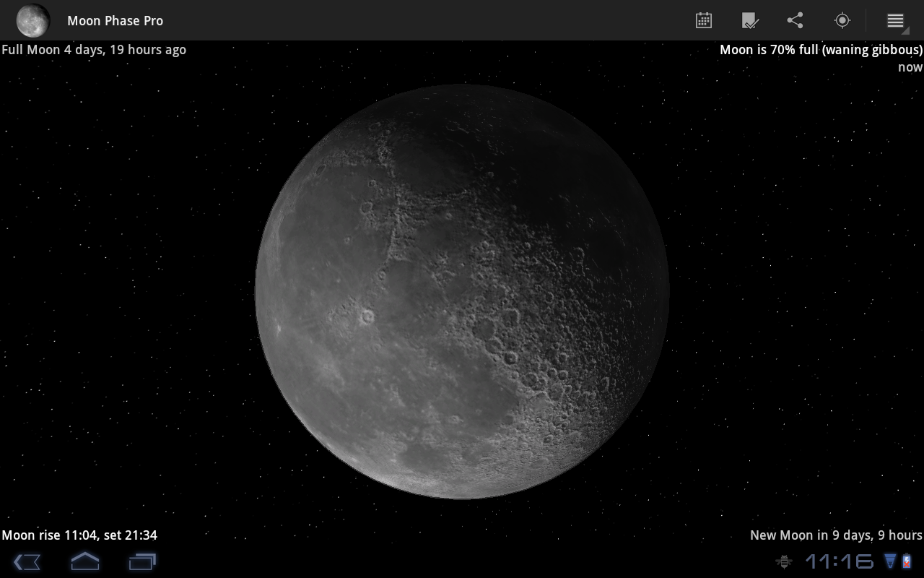The width and height of the screenshot is (924, 578).
Task: Tap "Full Moon 4 days, 19 hours ago" text
Action: [x=94, y=50]
